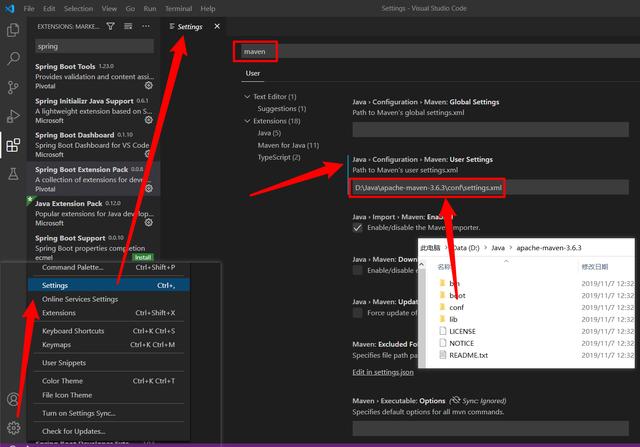This screenshot has height=447, width=640.
Task: Choose Command Palette... from the manage menu
Action: tap(109, 267)
